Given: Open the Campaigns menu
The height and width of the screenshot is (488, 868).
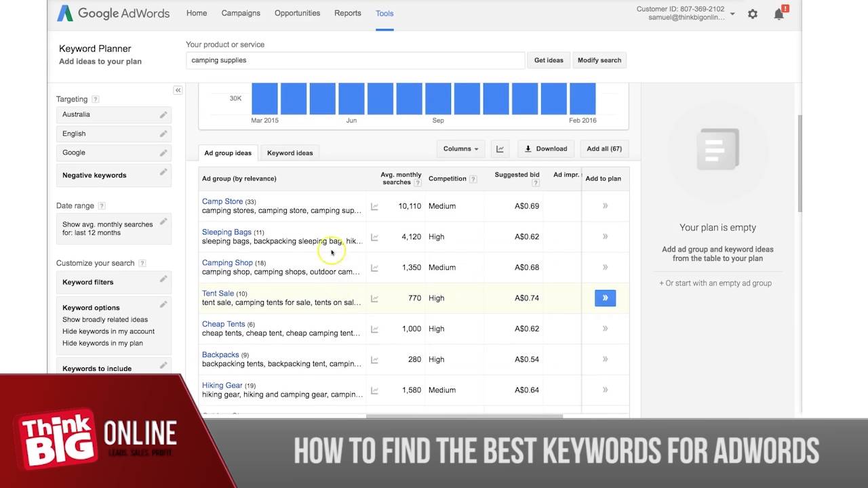Looking at the screenshot, I should 241,13.
